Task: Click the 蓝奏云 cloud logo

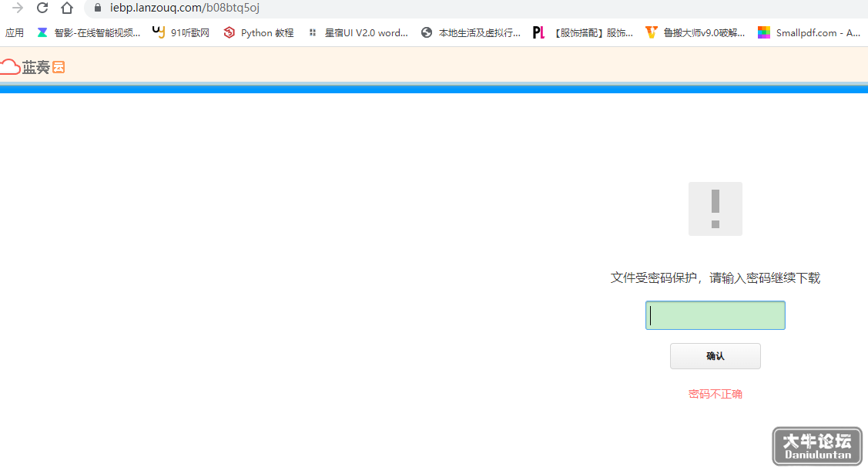Action: pyautogui.click(x=32, y=67)
